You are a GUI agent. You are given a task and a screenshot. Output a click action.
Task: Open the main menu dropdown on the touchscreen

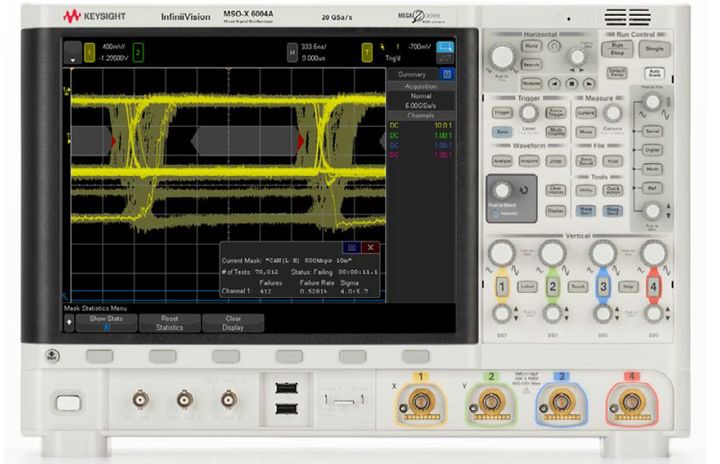click(73, 53)
